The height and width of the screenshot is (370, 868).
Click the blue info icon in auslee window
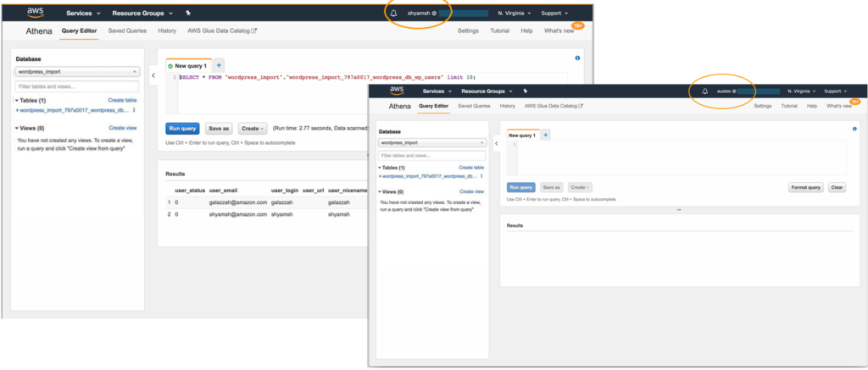pyautogui.click(x=854, y=129)
